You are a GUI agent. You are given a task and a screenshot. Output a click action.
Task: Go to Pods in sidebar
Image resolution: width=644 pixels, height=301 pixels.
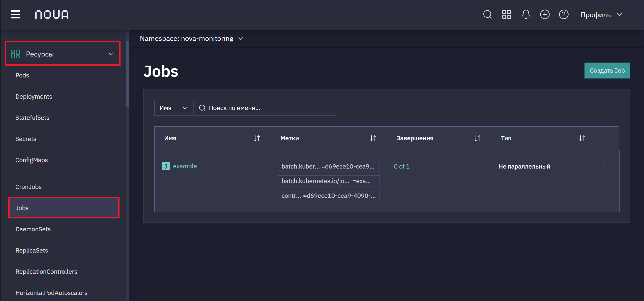22,75
